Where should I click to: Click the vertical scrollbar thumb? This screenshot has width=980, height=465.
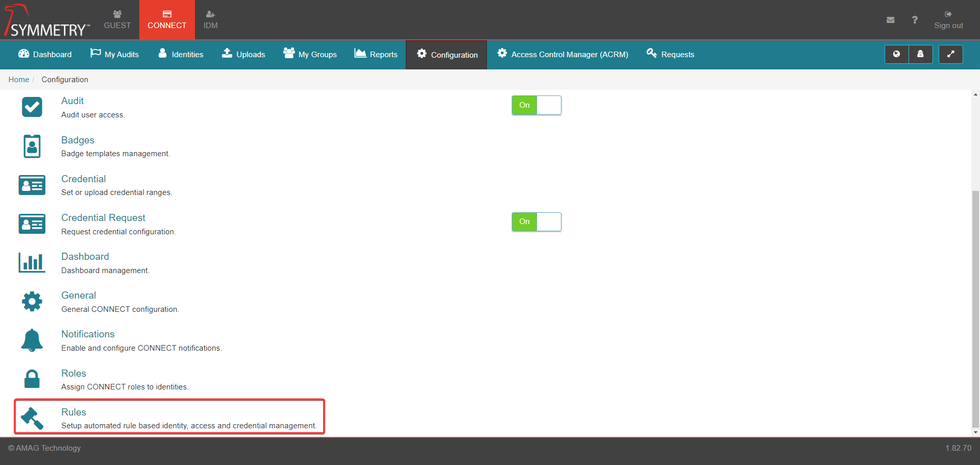975,309
